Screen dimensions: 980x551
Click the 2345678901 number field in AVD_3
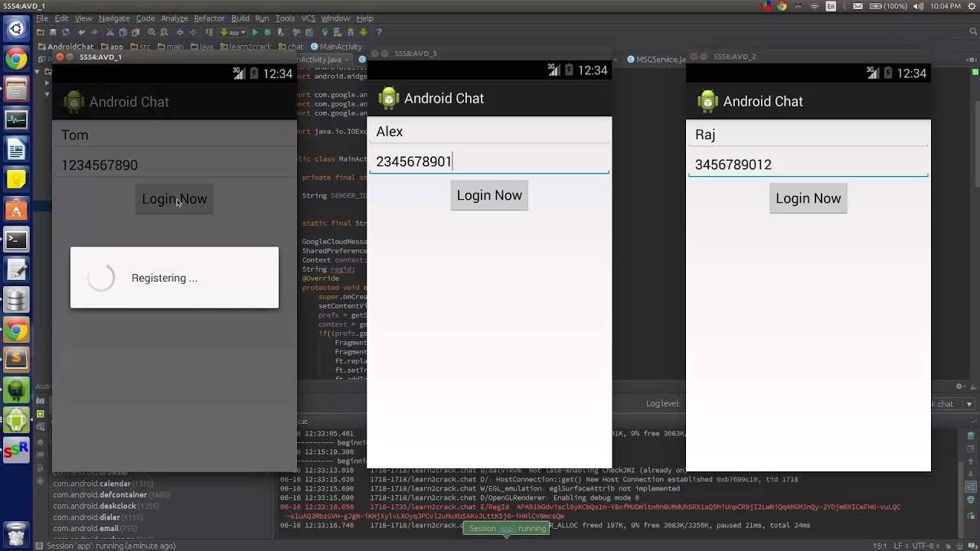click(489, 161)
